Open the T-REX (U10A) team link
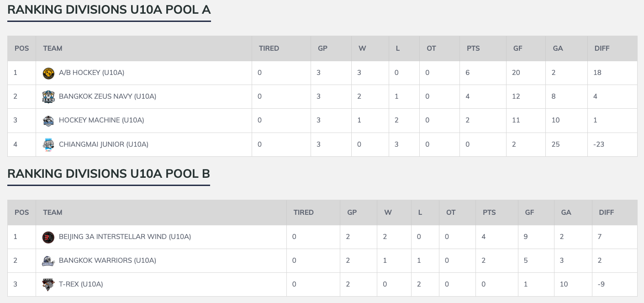 (81, 284)
